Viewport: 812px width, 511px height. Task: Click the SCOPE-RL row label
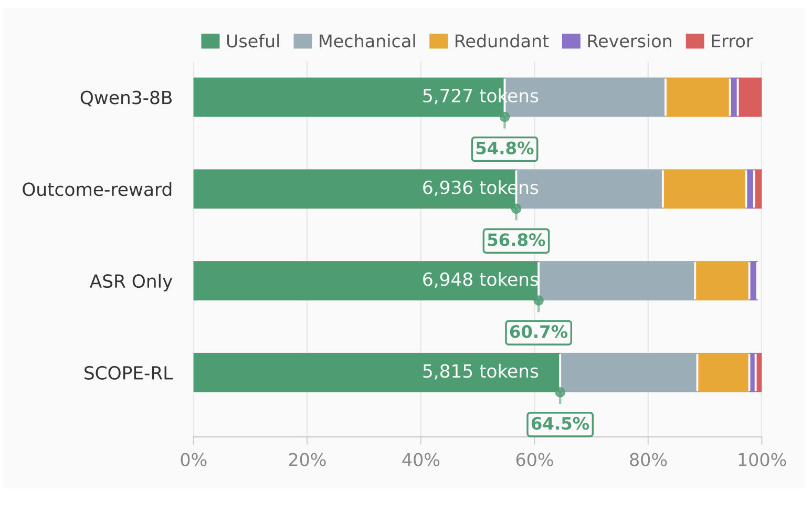(x=128, y=373)
